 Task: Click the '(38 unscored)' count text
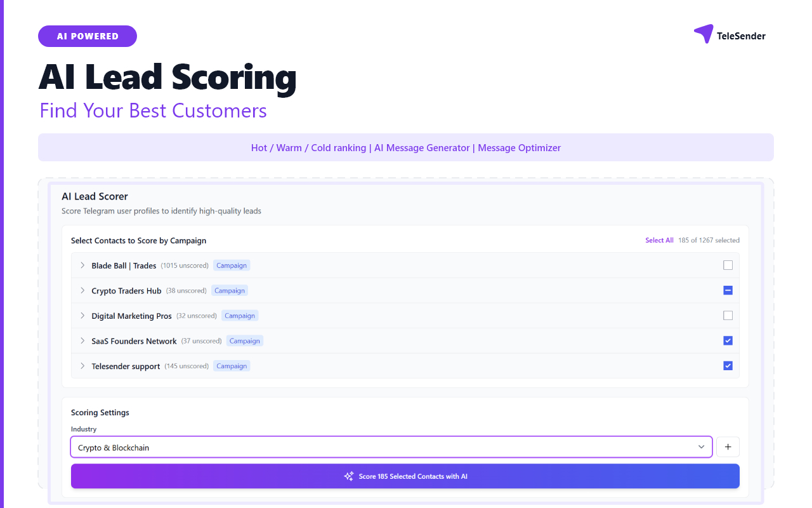pyautogui.click(x=187, y=291)
